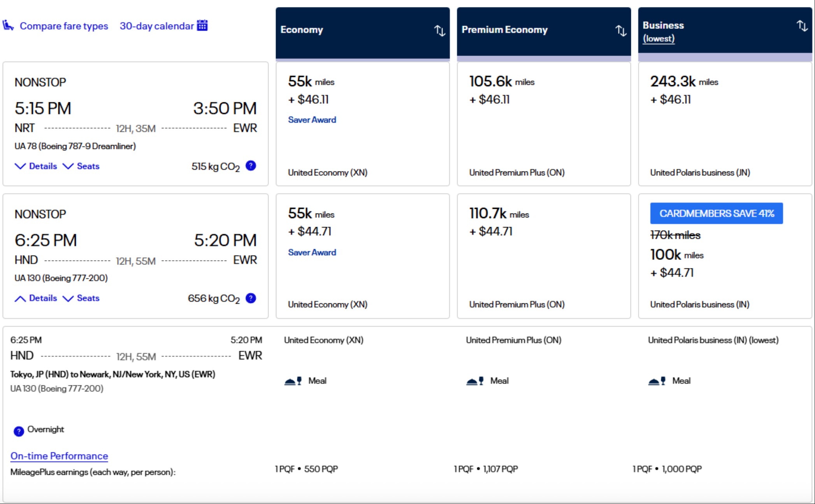
Task: Open the 30-day calendar link
Action: click(156, 26)
